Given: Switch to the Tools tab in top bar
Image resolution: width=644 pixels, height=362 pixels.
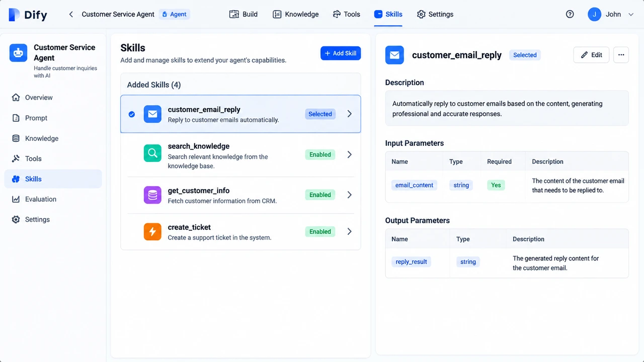Looking at the screenshot, I should tap(347, 14).
